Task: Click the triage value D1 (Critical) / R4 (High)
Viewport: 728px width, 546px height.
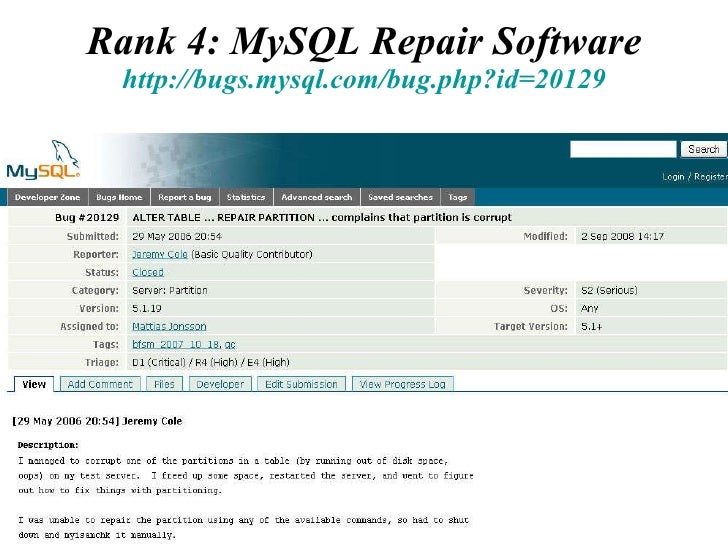Action: (x=211, y=362)
